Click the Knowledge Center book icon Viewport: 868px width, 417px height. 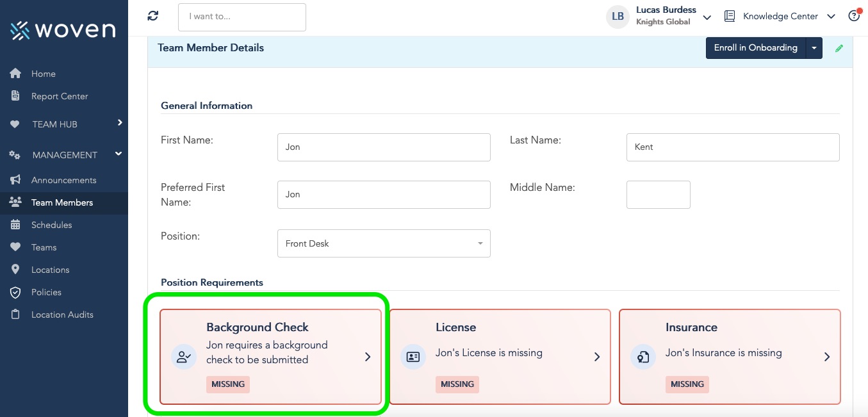pyautogui.click(x=730, y=16)
